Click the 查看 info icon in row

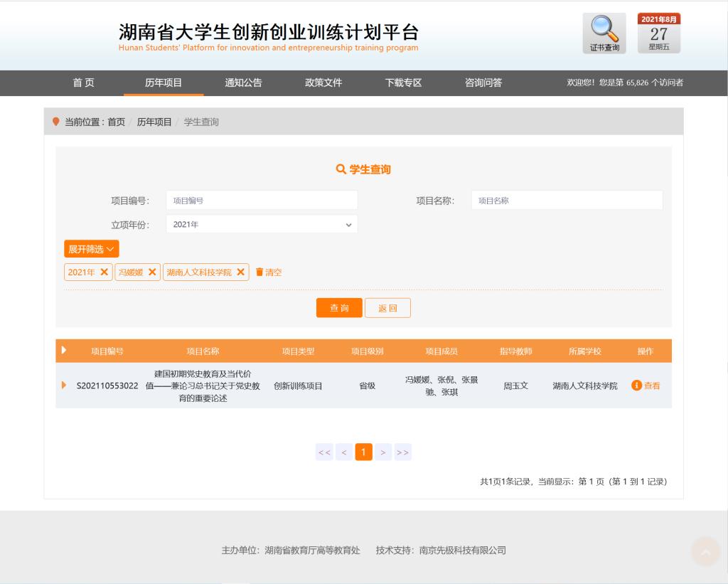point(637,386)
